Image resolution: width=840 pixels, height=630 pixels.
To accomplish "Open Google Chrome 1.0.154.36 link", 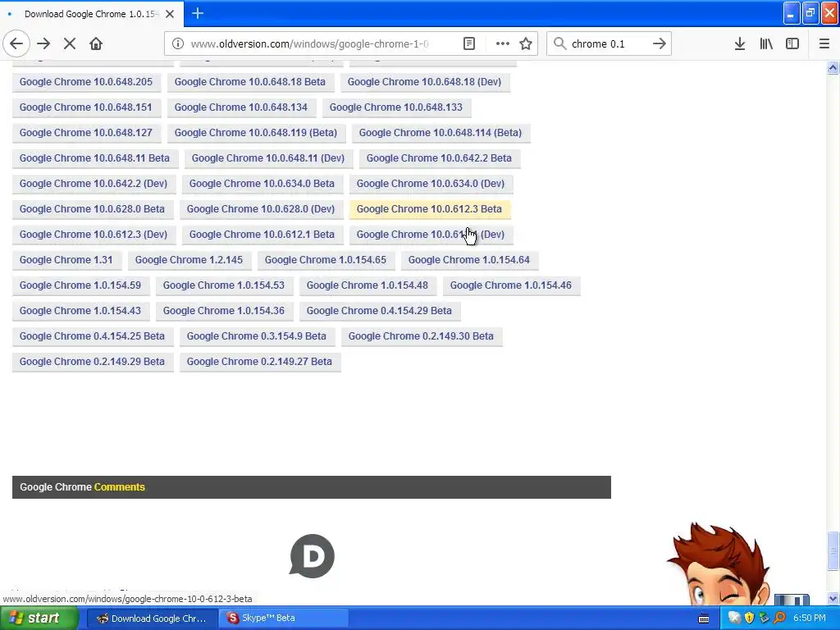I will 224,311.
